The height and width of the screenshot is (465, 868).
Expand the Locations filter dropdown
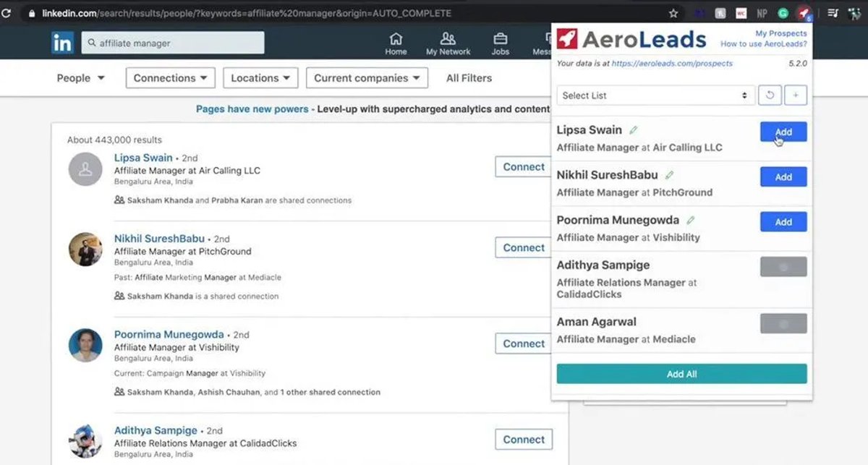pyautogui.click(x=260, y=78)
